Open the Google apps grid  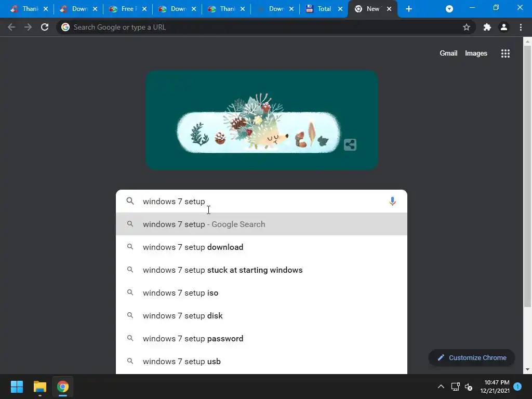point(506,54)
